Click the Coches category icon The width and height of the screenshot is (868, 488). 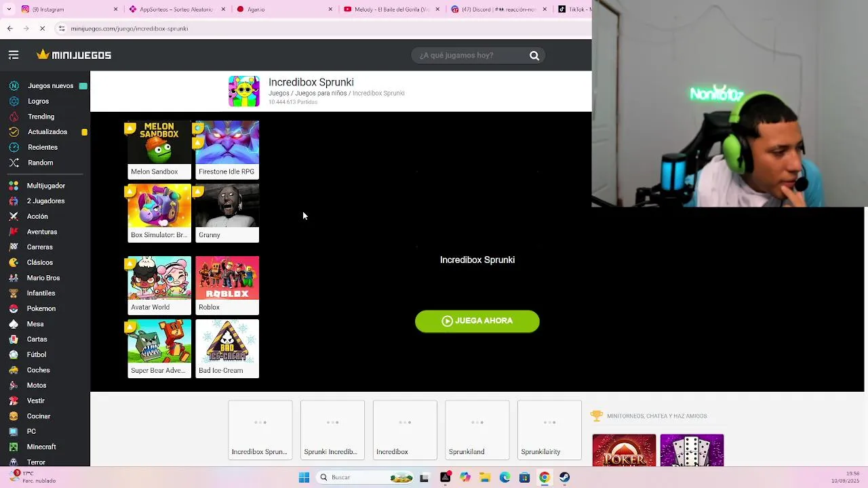[14, 370]
